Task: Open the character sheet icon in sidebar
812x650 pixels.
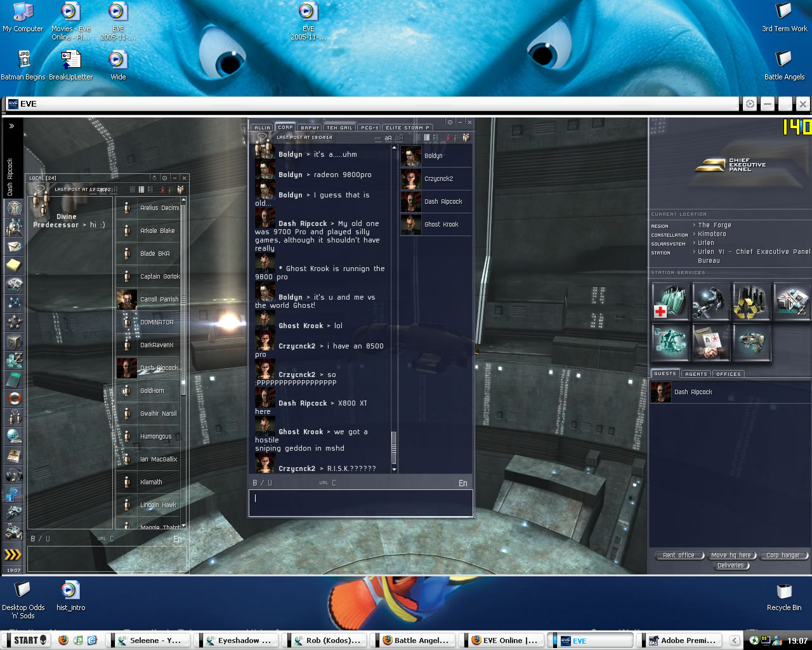Action: tap(14, 208)
